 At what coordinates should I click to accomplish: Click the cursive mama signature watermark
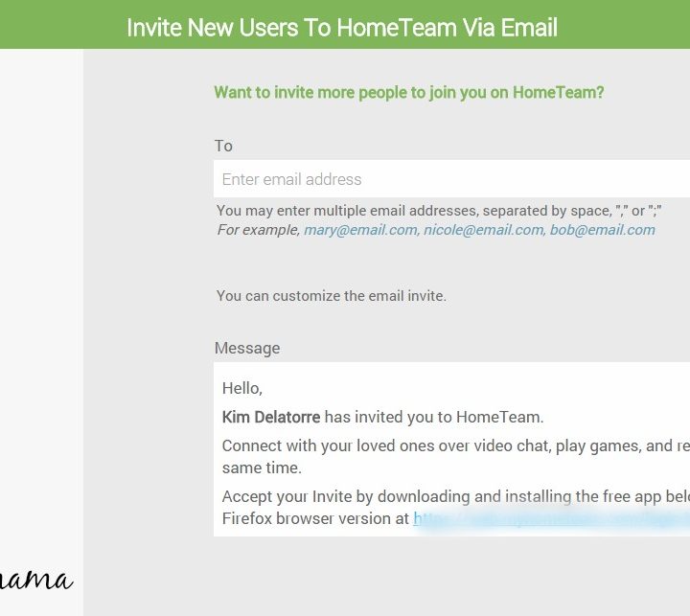[36, 580]
